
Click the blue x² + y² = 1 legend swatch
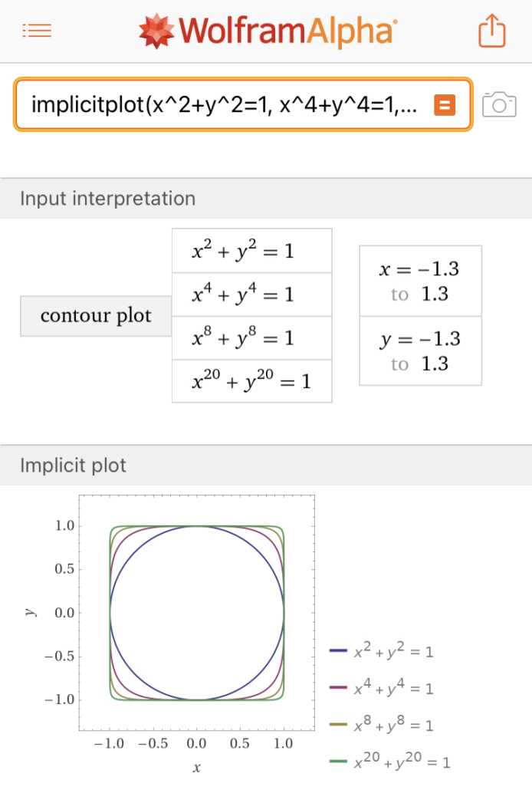pyautogui.click(x=340, y=652)
